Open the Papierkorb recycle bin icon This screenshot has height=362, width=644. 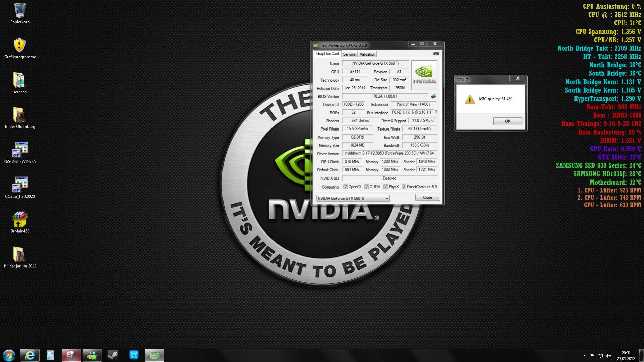(20, 11)
